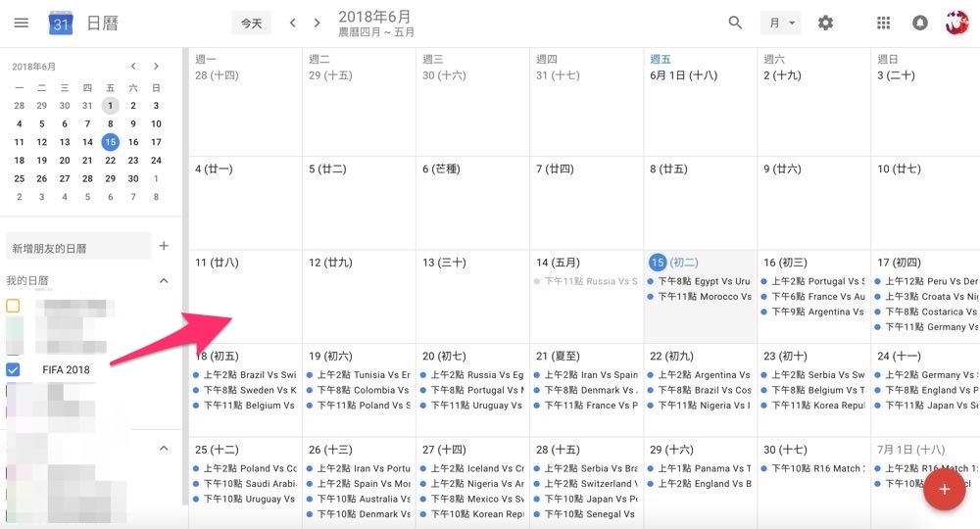Select day 15 in mini calendar
The width and height of the screenshot is (980, 529).
(110, 142)
